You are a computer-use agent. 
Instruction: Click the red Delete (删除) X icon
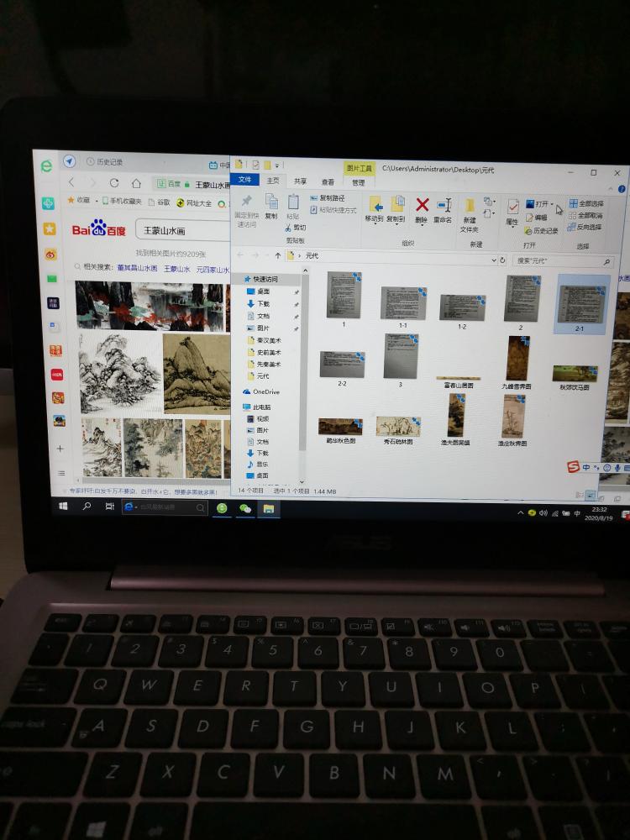(x=423, y=205)
